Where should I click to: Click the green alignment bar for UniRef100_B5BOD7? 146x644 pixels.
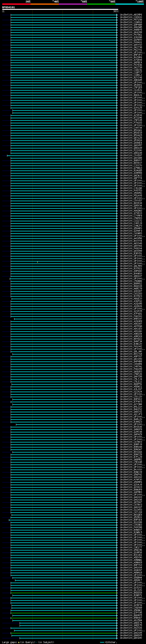[64, 618]
